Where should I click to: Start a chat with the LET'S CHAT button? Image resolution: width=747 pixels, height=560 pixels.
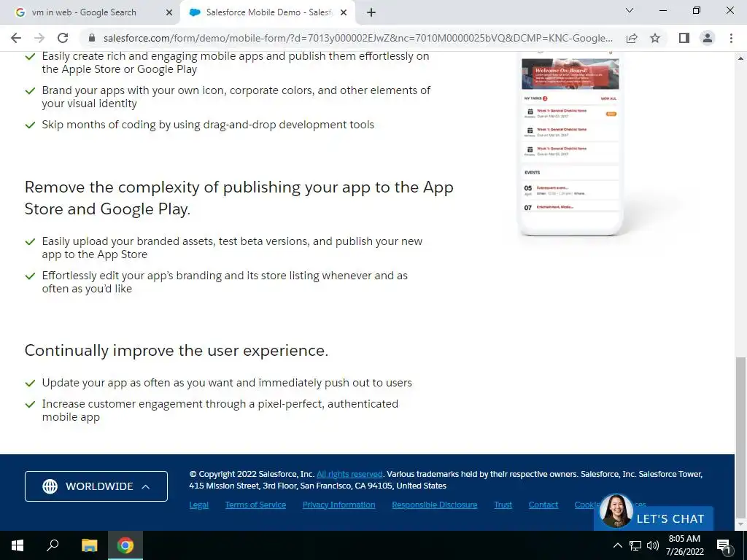(670, 518)
